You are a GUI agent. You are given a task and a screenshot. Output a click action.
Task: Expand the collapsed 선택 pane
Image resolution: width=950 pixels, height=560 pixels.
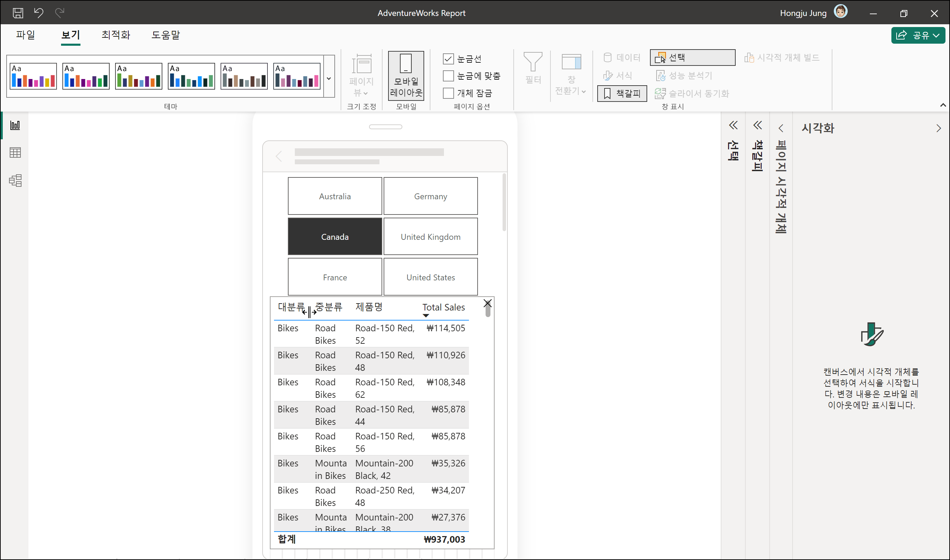(733, 125)
